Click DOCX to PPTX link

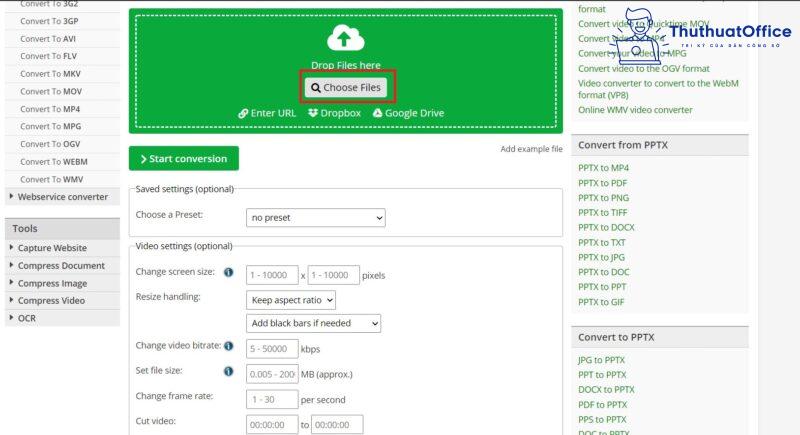tap(606, 390)
